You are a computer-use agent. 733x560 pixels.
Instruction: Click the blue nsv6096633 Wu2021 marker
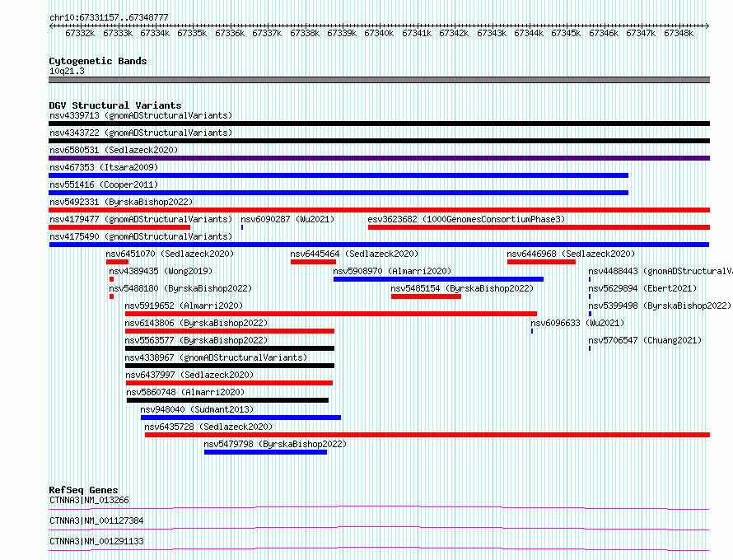pos(532,331)
